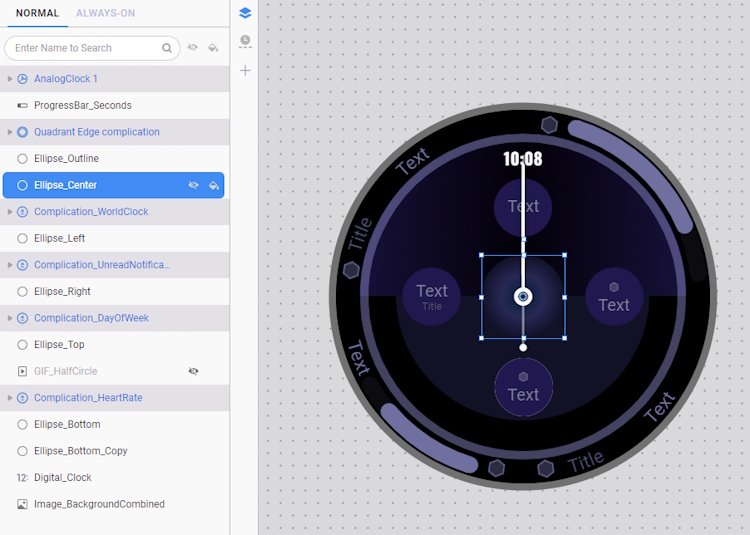Open the layers panel icon
This screenshot has height=535, width=750.
[x=245, y=13]
